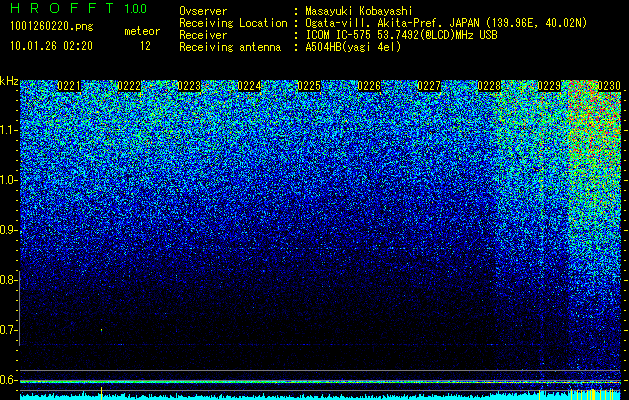This screenshot has width=629, height=400.
Task: Click the 'Receiver' field label
Action: click(203, 35)
